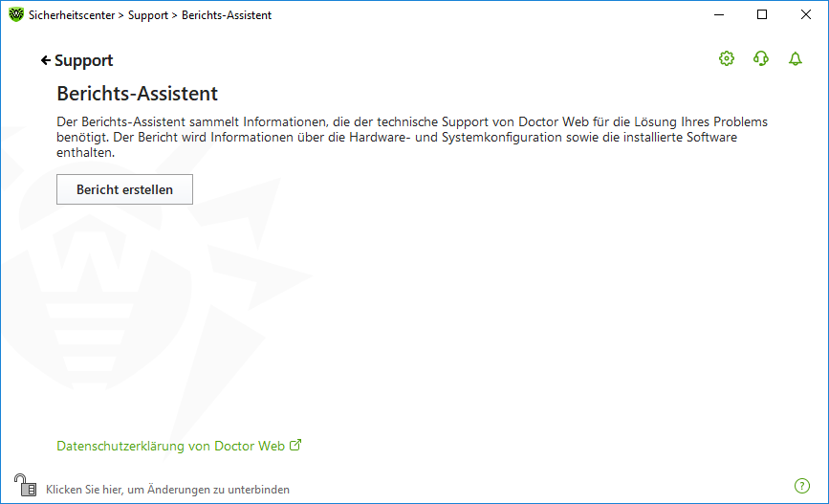This screenshot has height=504, width=829.
Task: Minimize the Sicherheitscenter window
Action: [719, 14]
